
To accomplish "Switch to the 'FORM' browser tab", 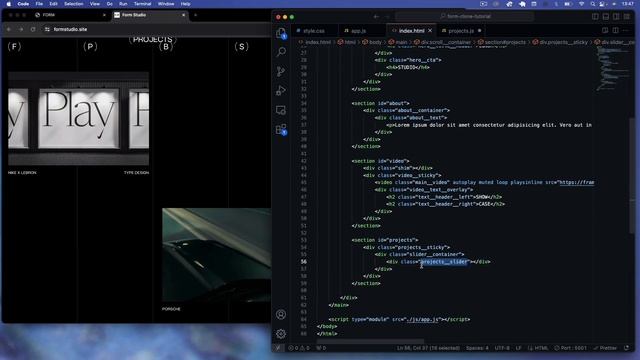I will tap(69, 15).
